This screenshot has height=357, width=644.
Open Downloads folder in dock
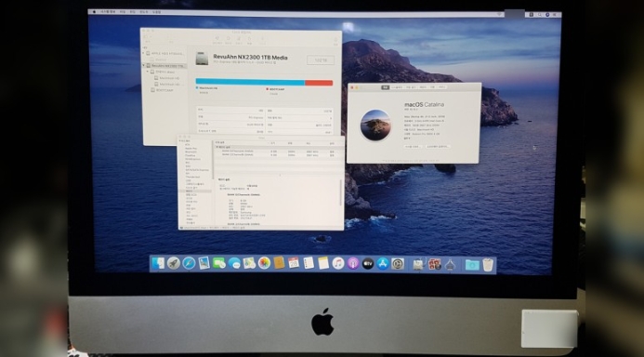[x=472, y=265]
